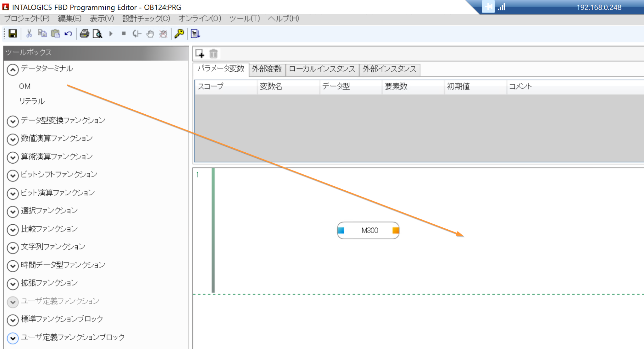This screenshot has width=644, height=349.
Task: Click the Print icon in toolbar
Action: (84, 34)
